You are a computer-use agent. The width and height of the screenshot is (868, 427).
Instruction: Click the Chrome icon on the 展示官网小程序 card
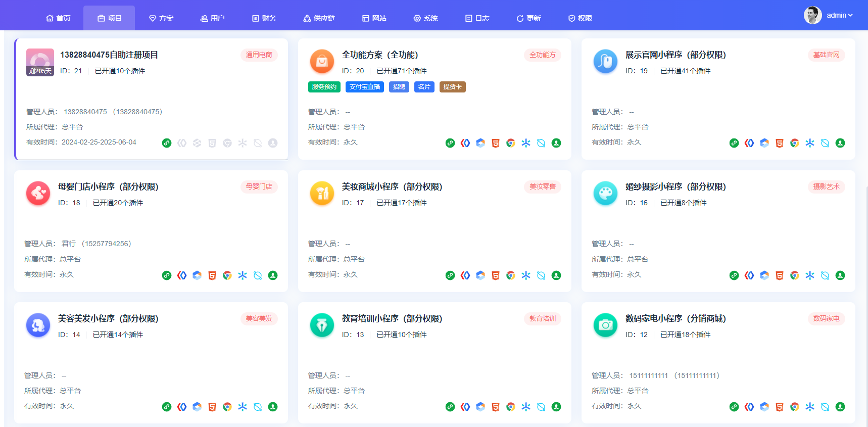[795, 143]
